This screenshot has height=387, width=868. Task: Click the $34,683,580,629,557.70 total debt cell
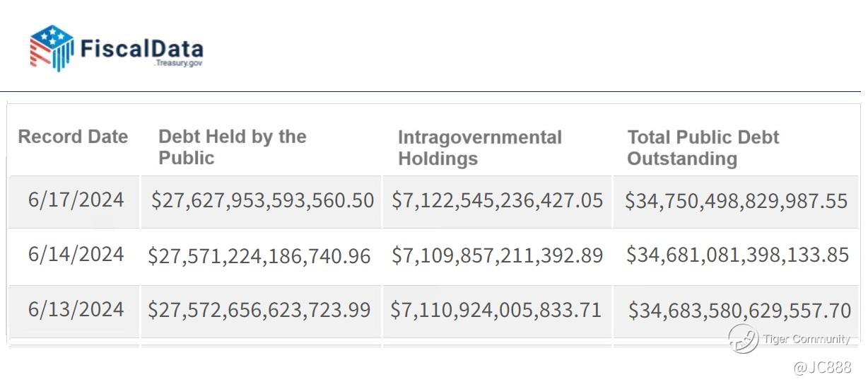(x=740, y=311)
